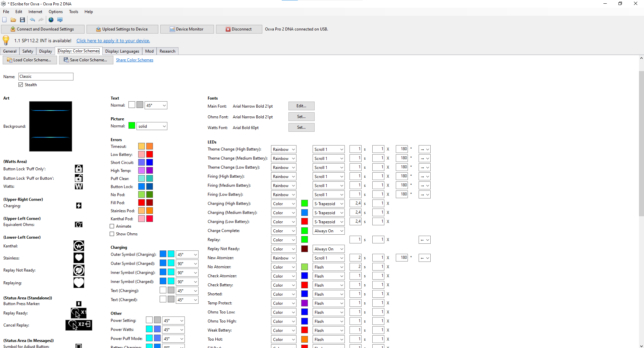The height and width of the screenshot is (348, 644).
Task: Click Set button for Watts Font
Action: click(x=301, y=127)
